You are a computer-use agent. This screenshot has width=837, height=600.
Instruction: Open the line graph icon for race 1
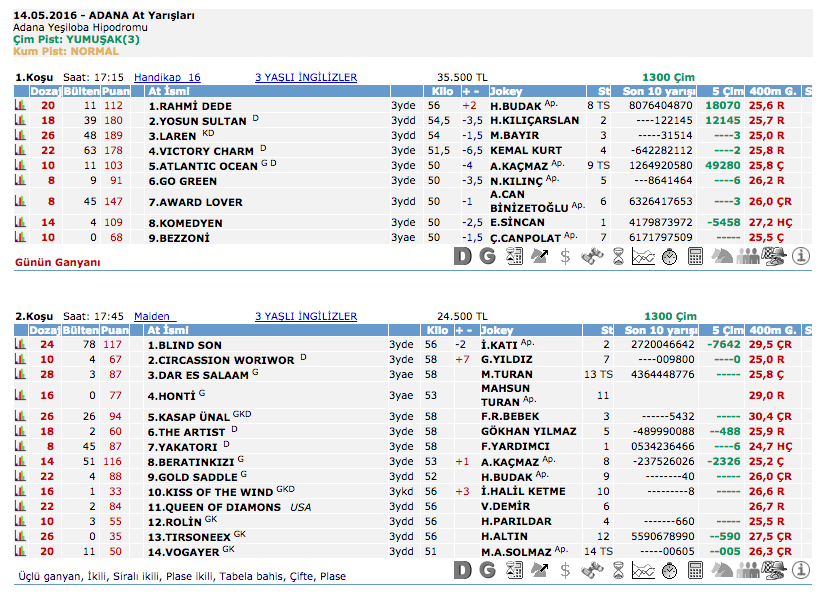(x=643, y=256)
